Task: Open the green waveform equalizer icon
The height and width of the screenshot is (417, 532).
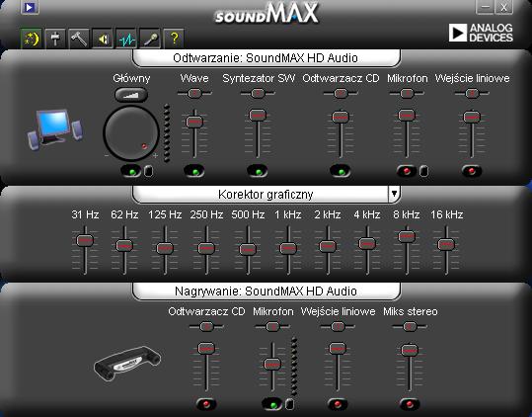Action: coord(126,39)
